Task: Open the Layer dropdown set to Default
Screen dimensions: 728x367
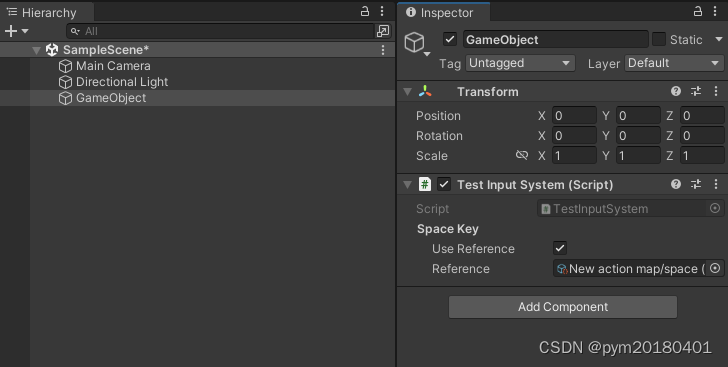Action: (x=674, y=63)
